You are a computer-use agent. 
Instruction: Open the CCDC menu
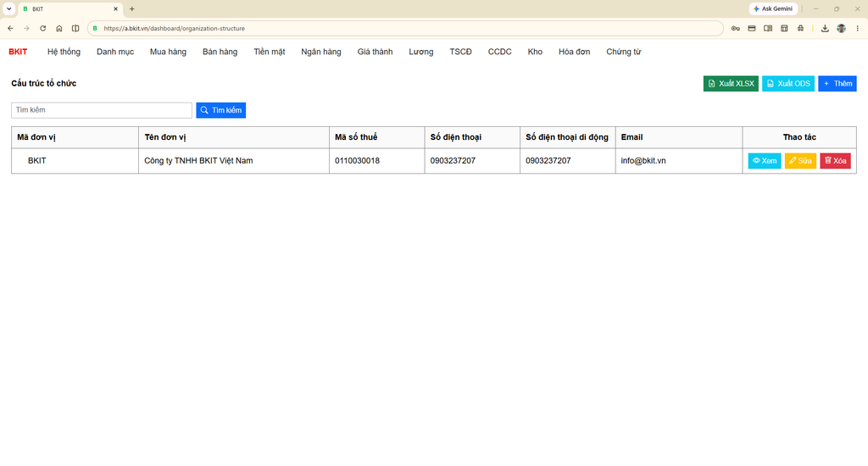point(500,52)
